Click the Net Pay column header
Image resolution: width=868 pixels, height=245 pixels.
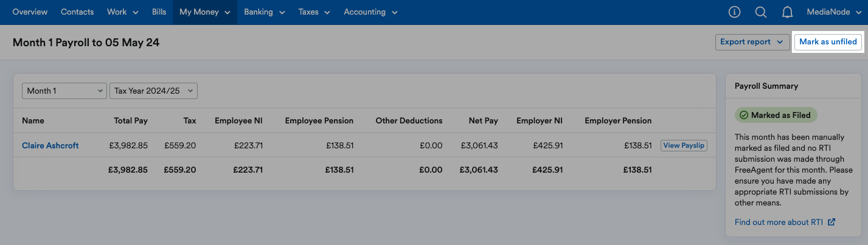484,120
